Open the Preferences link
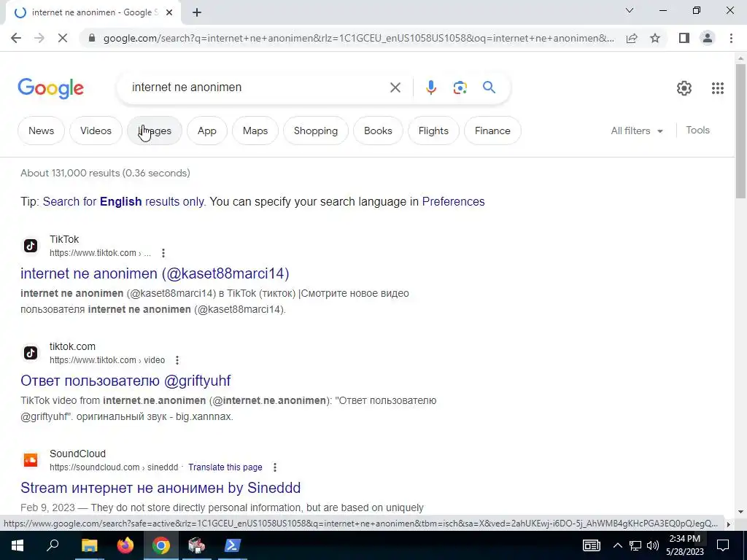 [x=453, y=201]
